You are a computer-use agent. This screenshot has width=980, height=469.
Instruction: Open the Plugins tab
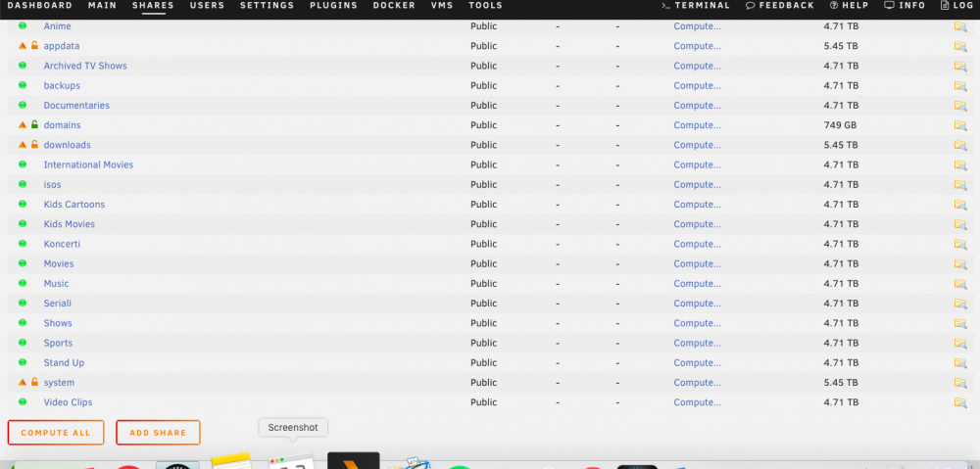coord(333,5)
